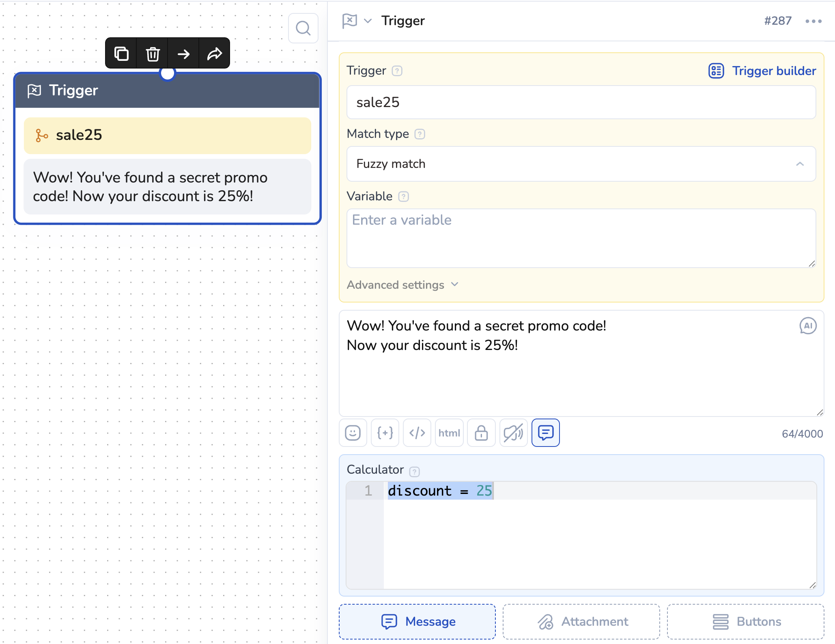Toggle html mode button
This screenshot has height=644, width=835.
(x=449, y=433)
